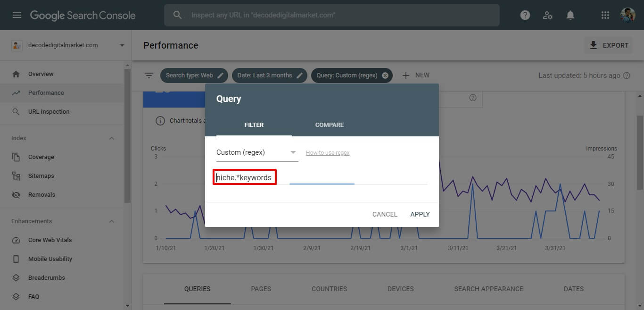Click the Export download button
The image size is (644, 310).
tap(609, 45)
